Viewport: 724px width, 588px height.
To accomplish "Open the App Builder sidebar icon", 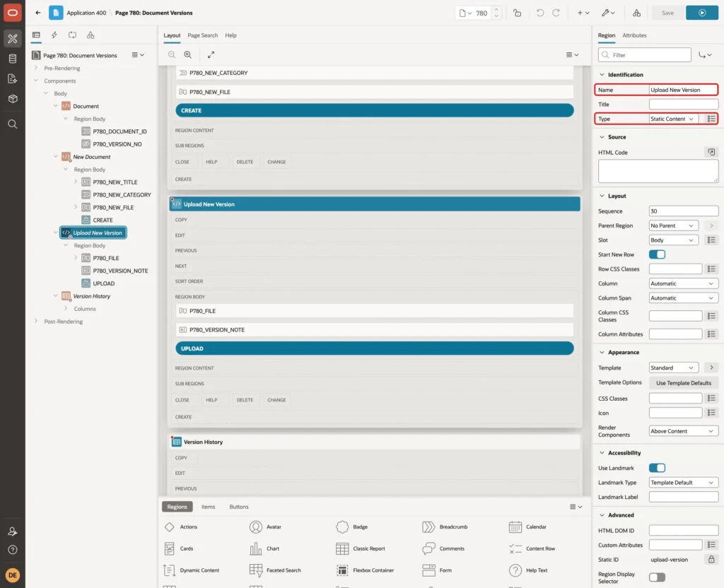I will (x=13, y=39).
